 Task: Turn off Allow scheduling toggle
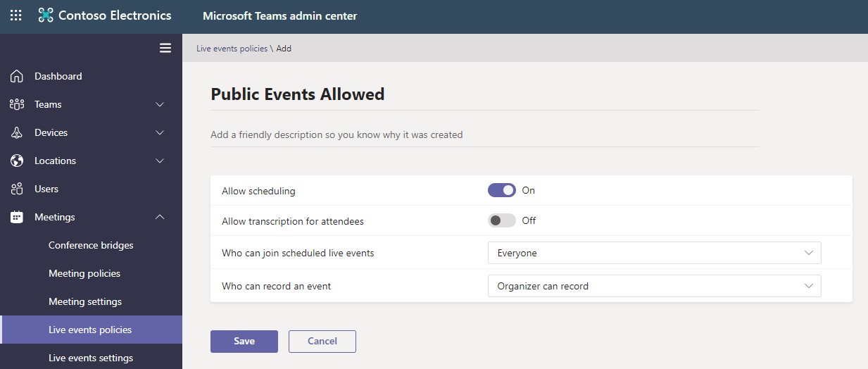(x=501, y=190)
